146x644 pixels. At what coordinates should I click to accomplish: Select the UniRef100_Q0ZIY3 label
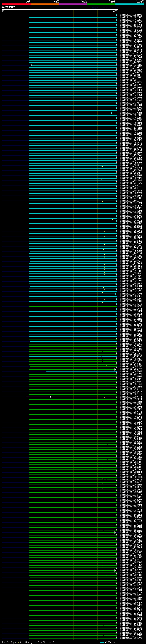131,42
